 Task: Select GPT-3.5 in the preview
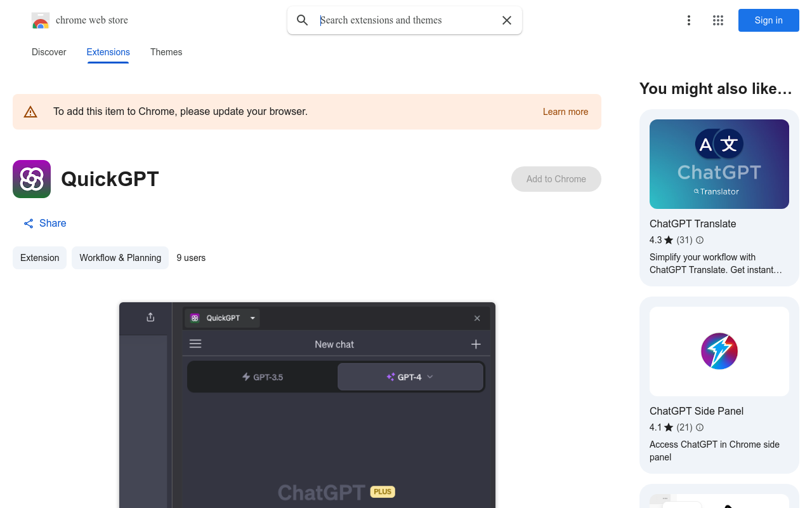263,377
